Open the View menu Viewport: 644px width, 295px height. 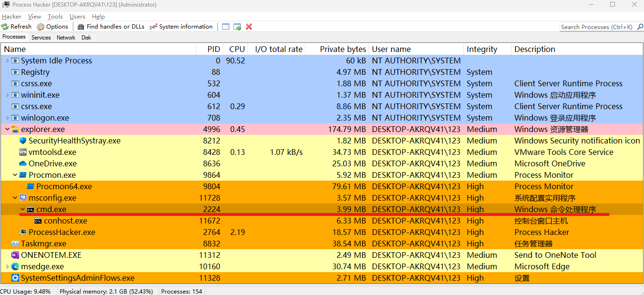(x=34, y=17)
